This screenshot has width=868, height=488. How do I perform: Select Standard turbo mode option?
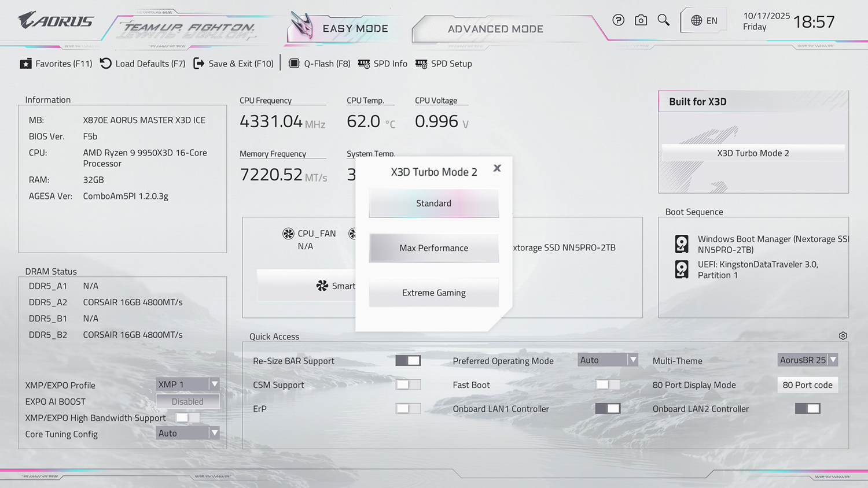tap(433, 203)
